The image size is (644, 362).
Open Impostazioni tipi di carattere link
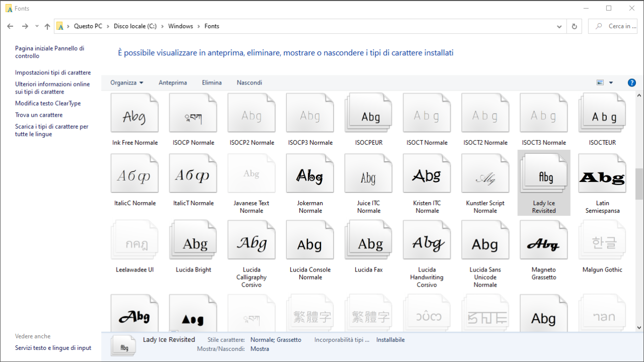(x=53, y=73)
